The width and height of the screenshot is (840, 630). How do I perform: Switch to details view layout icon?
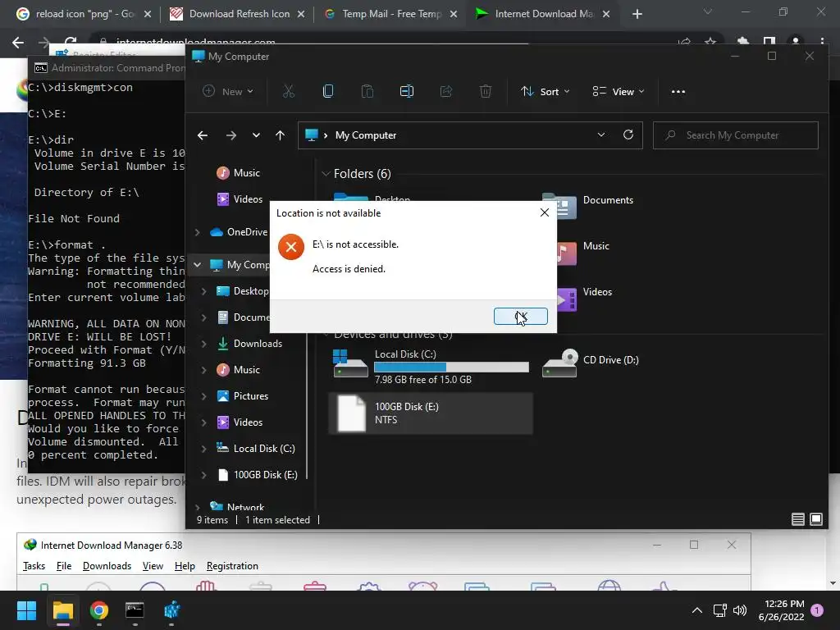pyautogui.click(x=797, y=519)
